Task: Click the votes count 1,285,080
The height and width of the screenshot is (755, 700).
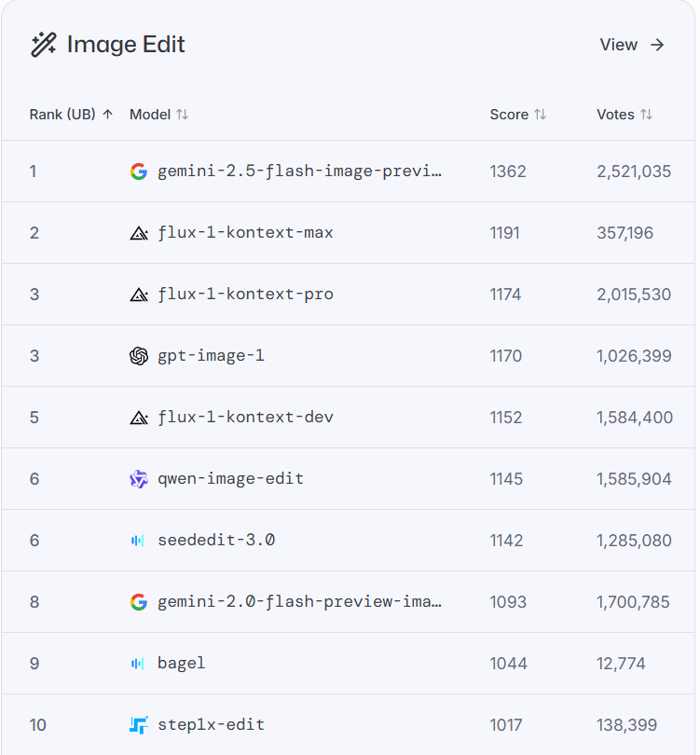Action: click(x=634, y=541)
